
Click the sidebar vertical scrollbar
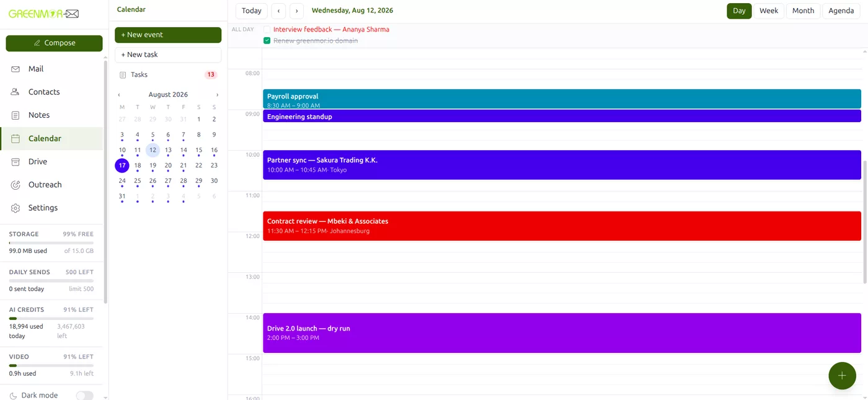(105, 182)
